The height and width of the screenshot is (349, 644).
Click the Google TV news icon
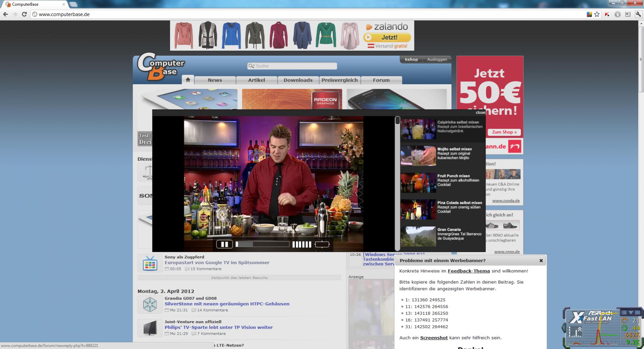150,263
